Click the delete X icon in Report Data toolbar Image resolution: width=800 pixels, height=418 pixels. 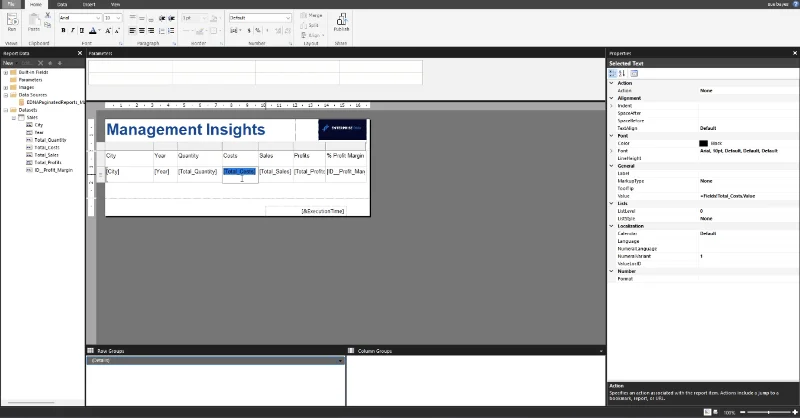click(40, 63)
